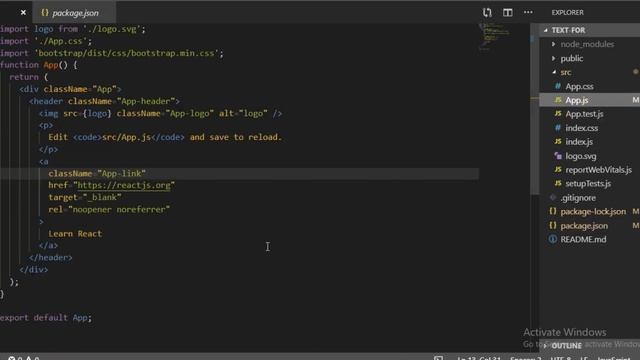Click the info icon beside README.md
Viewport: 640px width, 360px height.
pos(553,239)
